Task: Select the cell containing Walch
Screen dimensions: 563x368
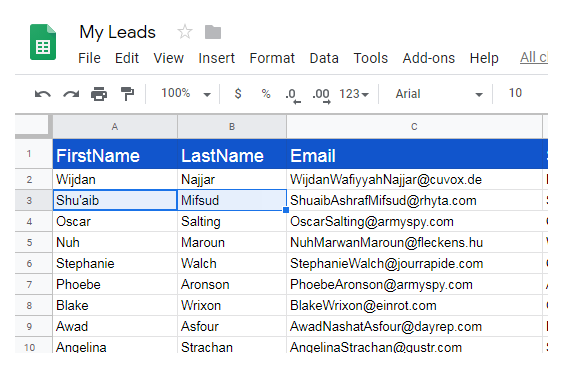Action: (x=232, y=263)
